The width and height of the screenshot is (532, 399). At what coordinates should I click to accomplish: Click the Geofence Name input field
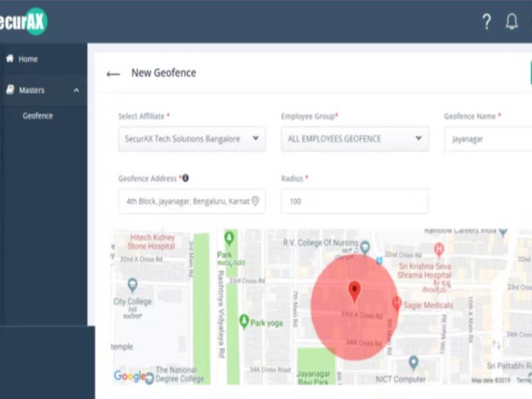(x=488, y=140)
